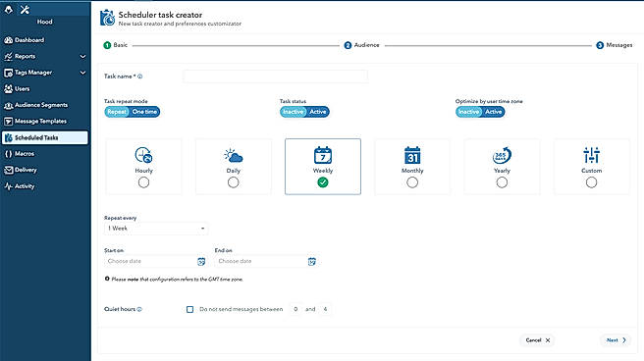This screenshot has height=361, width=644.
Task: Click the Reports chart icon
Action: pyautogui.click(x=8, y=57)
